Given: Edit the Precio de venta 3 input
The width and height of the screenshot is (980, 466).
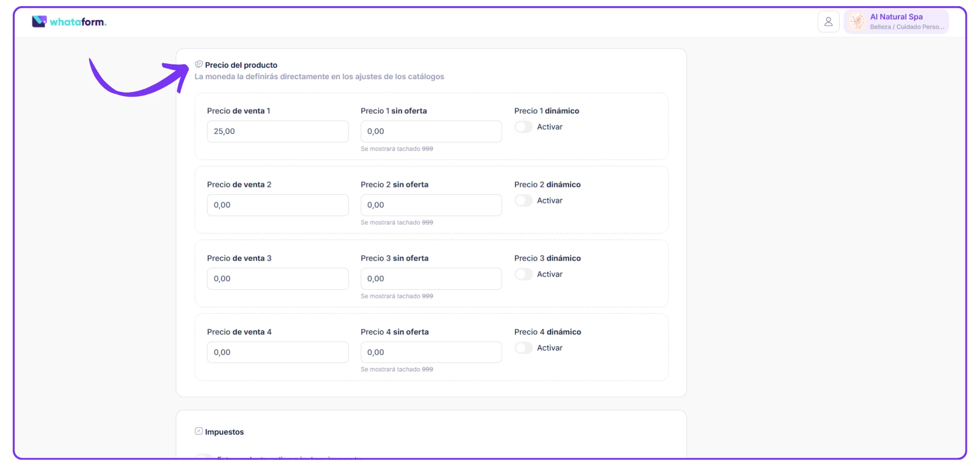Looking at the screenshot, I should [278, 278].
